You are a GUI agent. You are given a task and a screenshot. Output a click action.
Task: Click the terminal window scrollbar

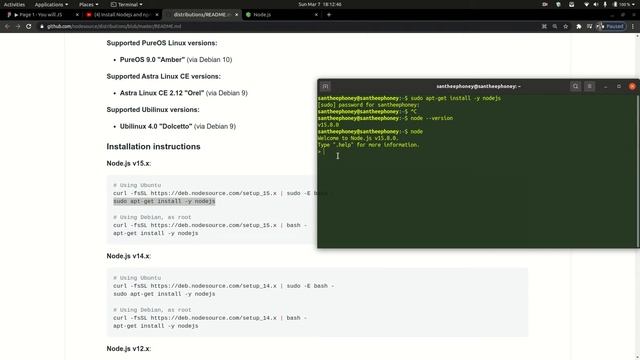tap(638, 171)
